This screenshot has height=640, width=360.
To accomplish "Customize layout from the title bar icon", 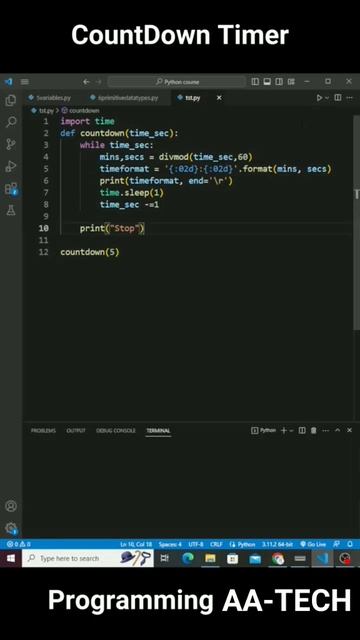I will (x=291, y=82).
